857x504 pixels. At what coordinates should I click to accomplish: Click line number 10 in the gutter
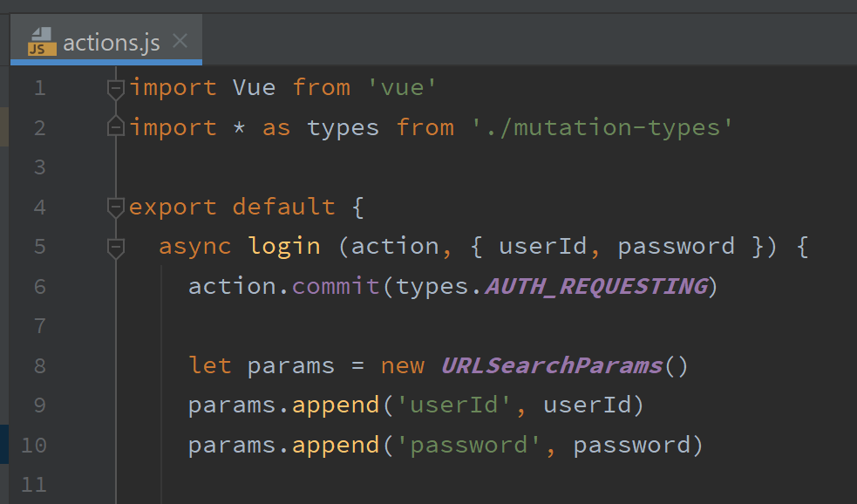pyautogui.click(x=34, y=445)
